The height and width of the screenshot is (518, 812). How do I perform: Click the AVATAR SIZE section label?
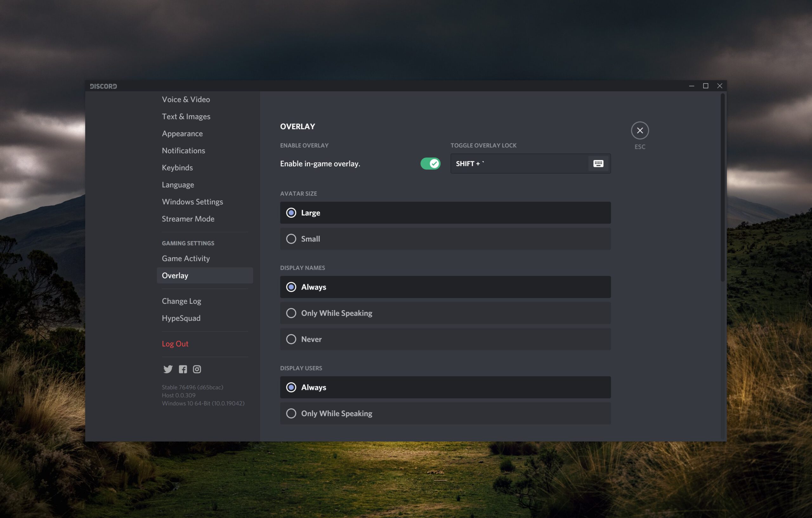[x=298, y=194]
